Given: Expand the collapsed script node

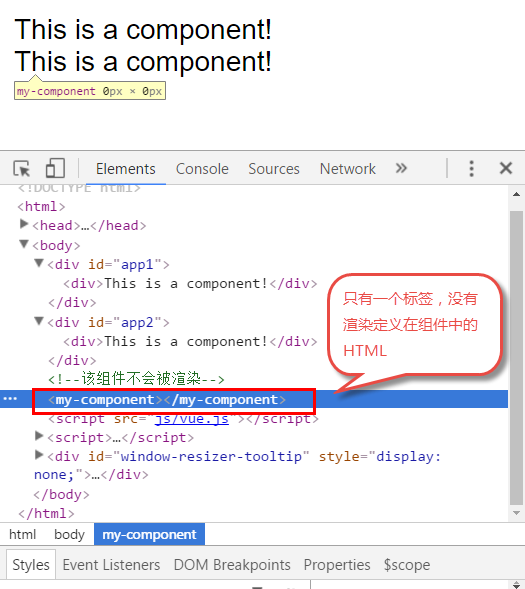Looking at the screenshot, I should [x=39, y=436].
